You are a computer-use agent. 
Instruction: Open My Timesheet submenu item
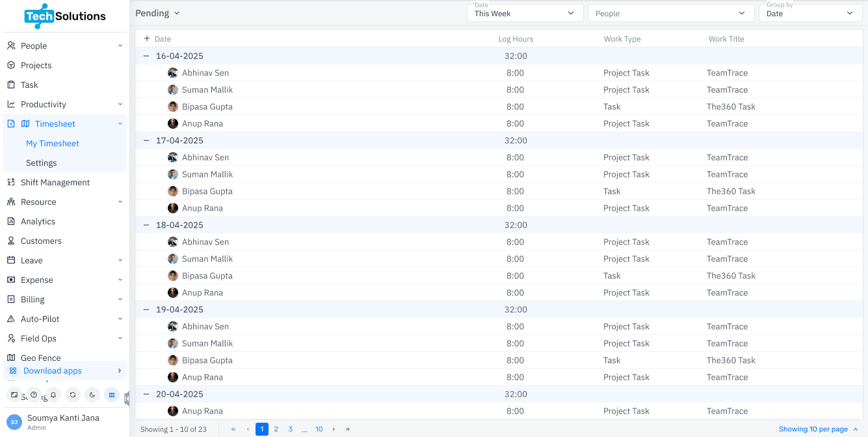point(53,143)
